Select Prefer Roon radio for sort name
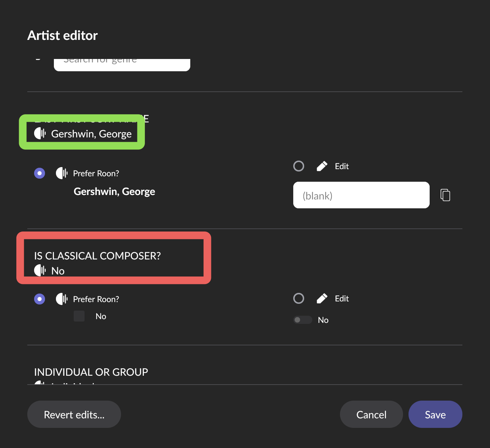 [x=40, y=173]
